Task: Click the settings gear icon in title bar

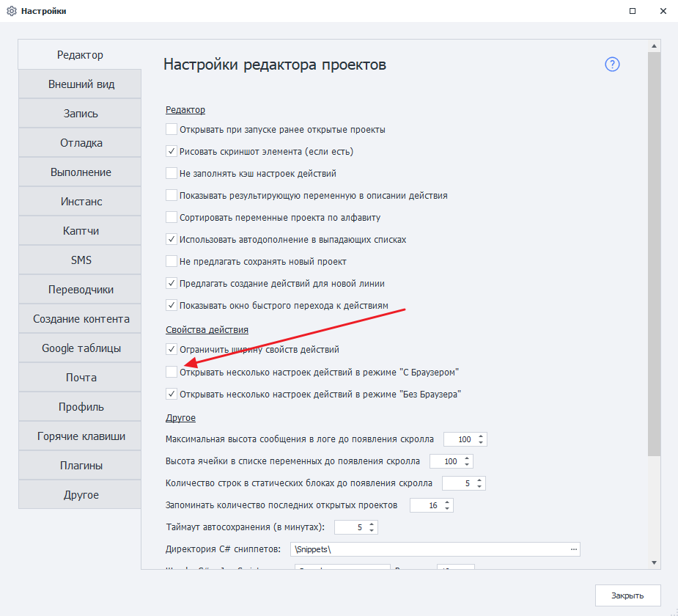Action: 12,11
